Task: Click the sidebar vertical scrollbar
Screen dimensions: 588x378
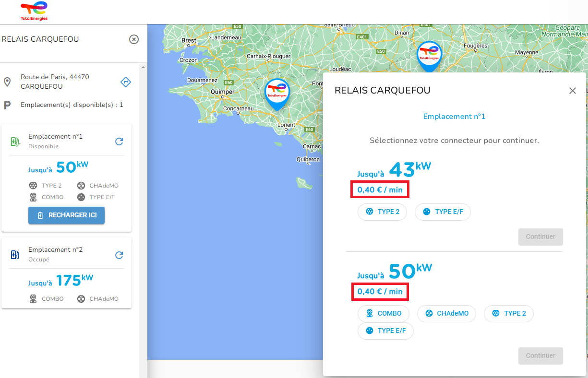Action: (x=143, y=221)
